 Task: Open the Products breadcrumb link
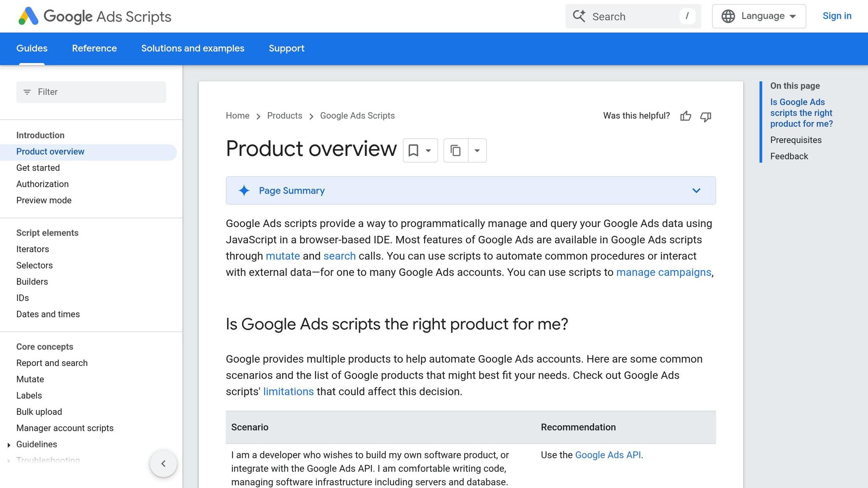coord(284,116)
